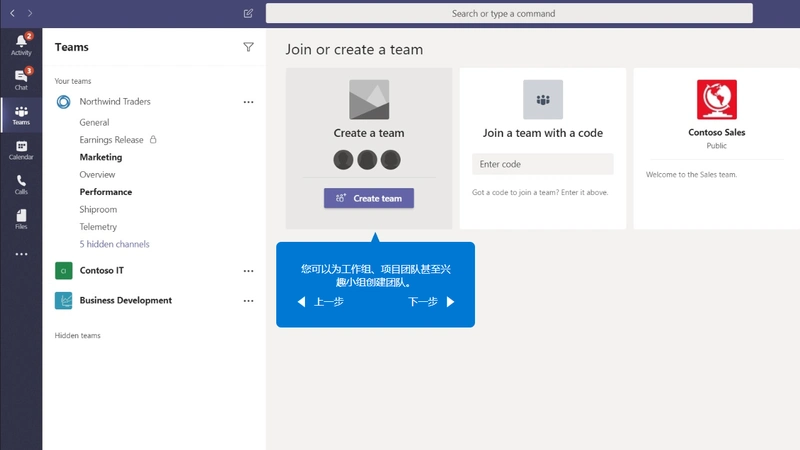
Task: Open the Calls section
Action: (21, 185)
